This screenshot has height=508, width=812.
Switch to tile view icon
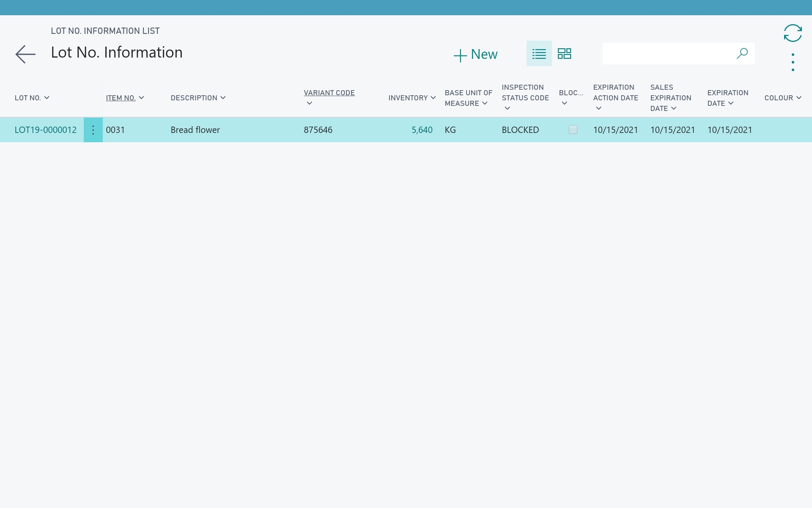[564, 54]
